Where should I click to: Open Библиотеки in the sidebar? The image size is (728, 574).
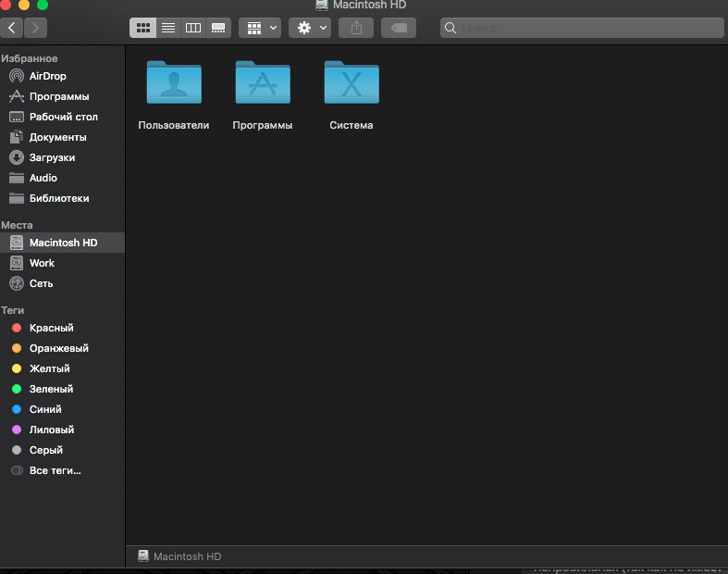click(62, 198)
